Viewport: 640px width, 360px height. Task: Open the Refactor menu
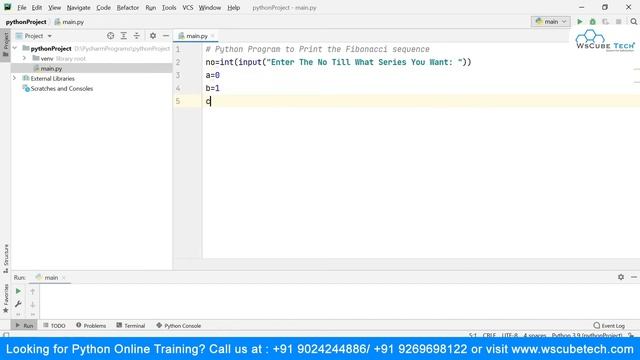click(x=128, y=8)
